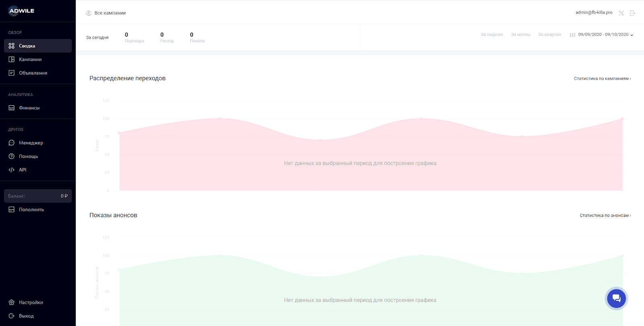The height and width of the screenshot is (326, 644).
Task: Click the logout icon in the top header
Action: click(633, 13)
